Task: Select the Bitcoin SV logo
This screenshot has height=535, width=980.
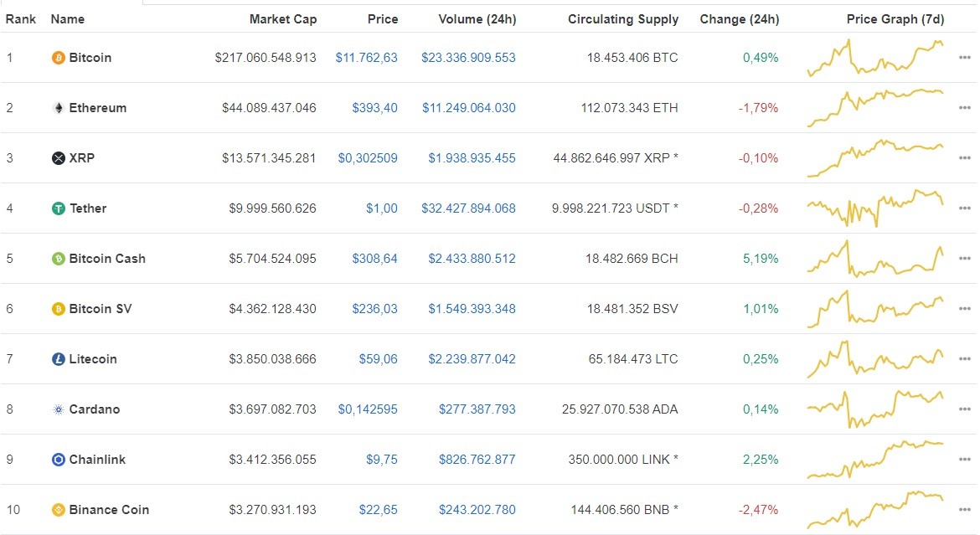Action: click(x=58, y=309)
